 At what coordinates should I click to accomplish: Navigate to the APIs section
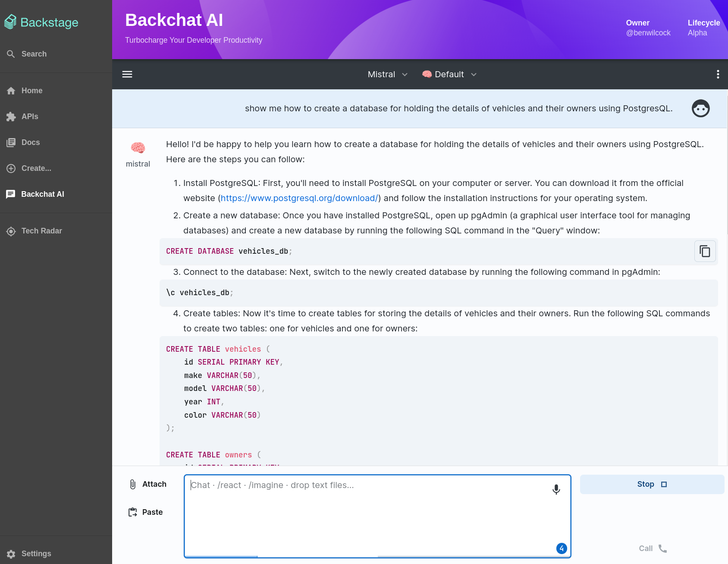pyautogui.click(x=29, y=116)
